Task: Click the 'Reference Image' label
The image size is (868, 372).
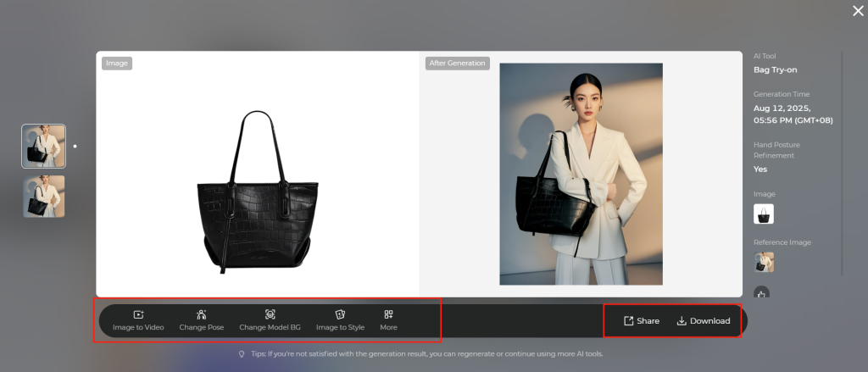Action: tap(782, 242)
